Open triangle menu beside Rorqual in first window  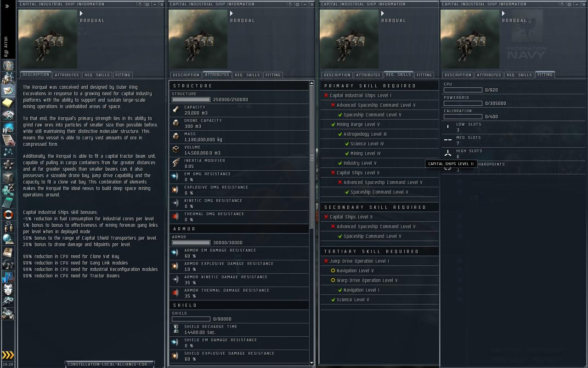click(82, 14)
